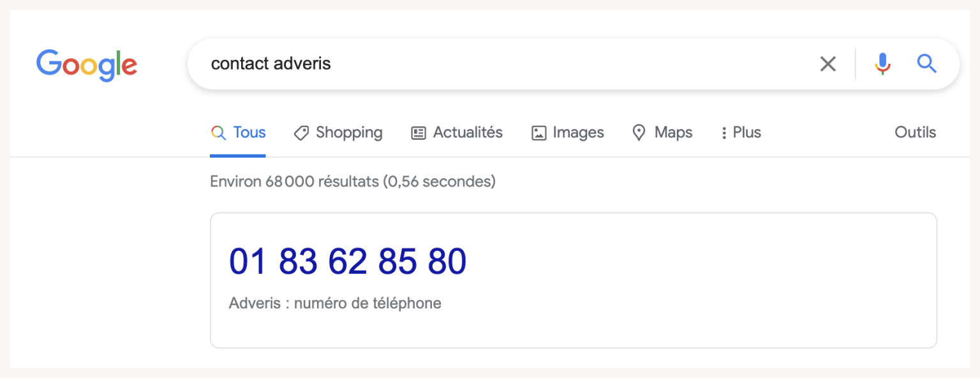
Task: Switch to the Shopping tab
Action: tap(349, 132)
